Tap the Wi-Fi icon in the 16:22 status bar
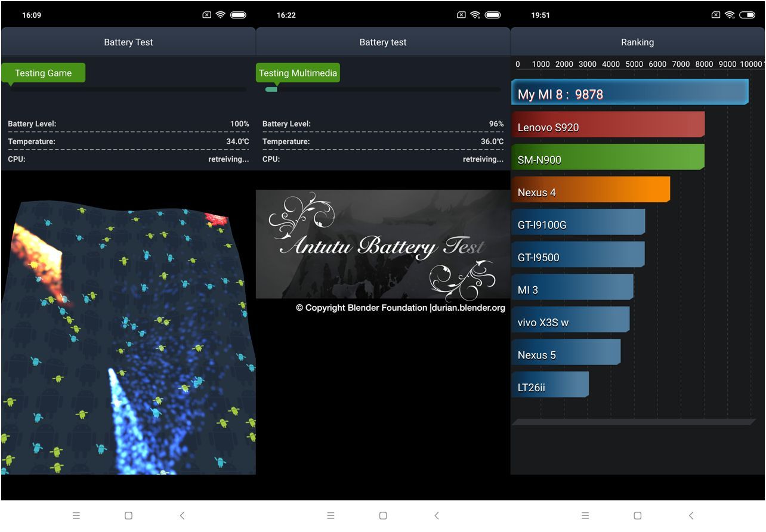This screenshot has width=766, height=532. tap(475, 15)
